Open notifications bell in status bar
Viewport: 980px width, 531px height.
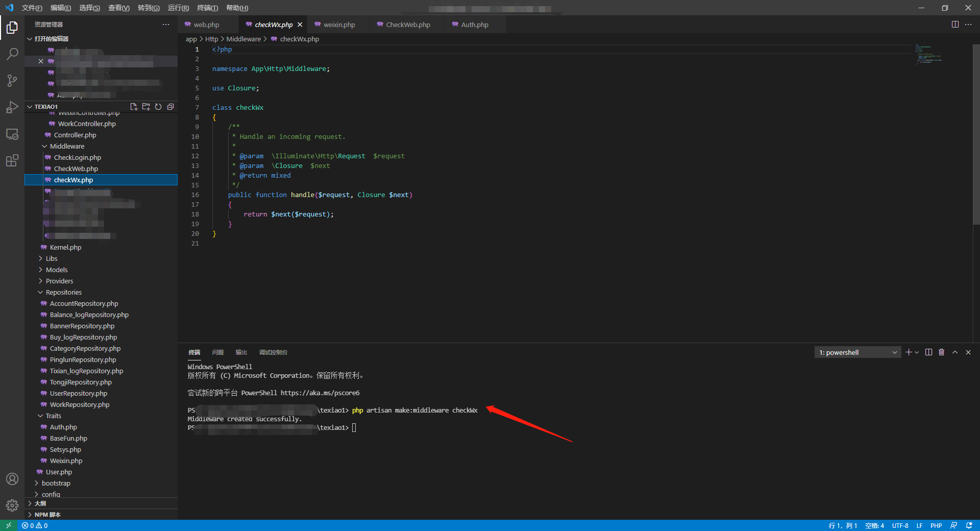pyautogui.click(x=969, y=525)
